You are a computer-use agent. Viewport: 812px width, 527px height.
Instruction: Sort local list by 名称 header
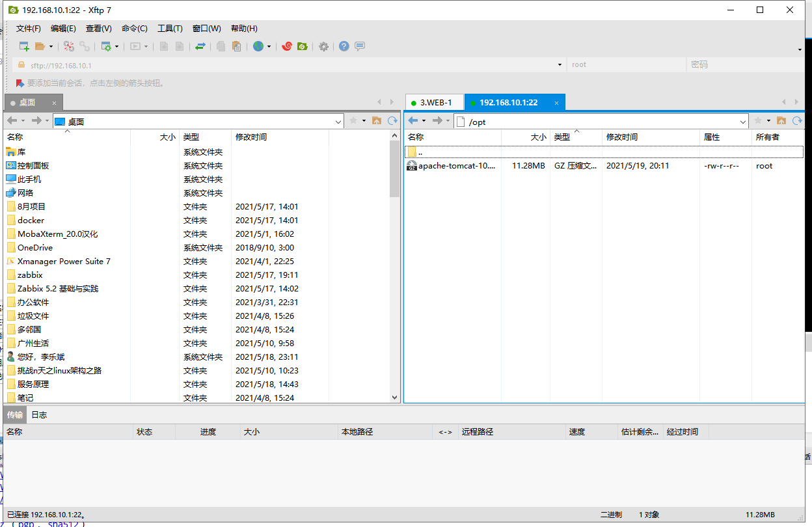67,137
